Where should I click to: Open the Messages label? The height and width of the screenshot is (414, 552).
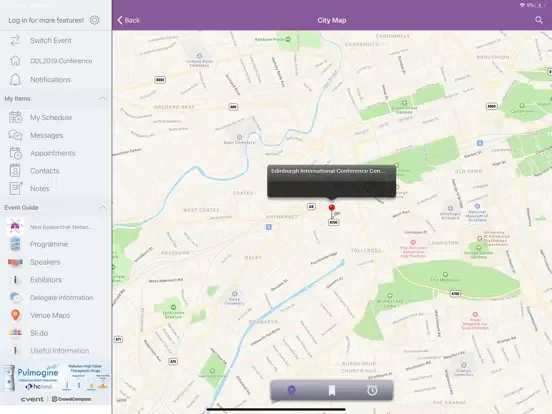pyautogui.click(x=46, y=136)
